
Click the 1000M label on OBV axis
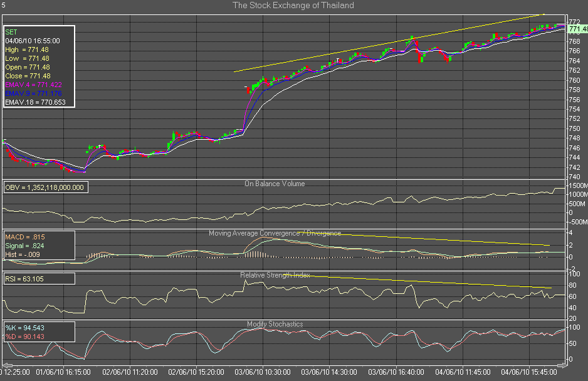[578, 195]
